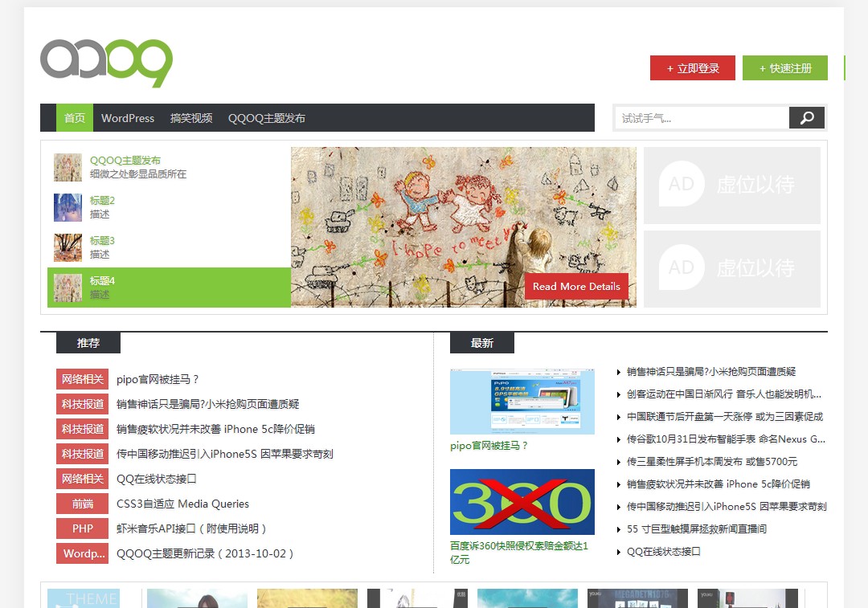Click the 标题4 slide title

(x=102, y=280)
